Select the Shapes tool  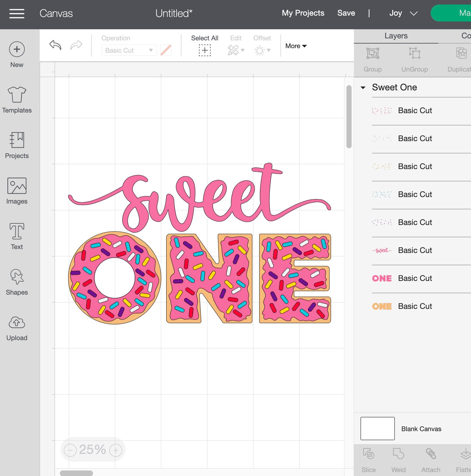(x=17, y=282)
